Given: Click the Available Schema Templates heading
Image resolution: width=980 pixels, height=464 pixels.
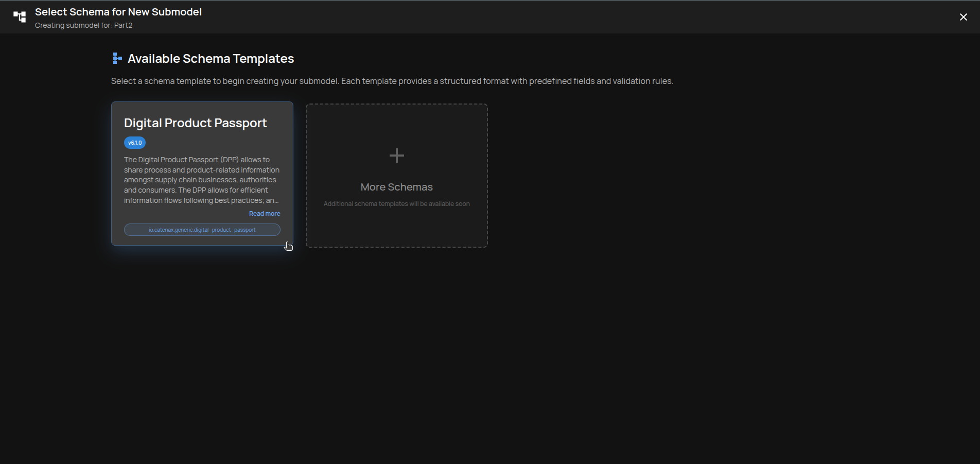Looking at the screenshot, I should tap(211, 59).
